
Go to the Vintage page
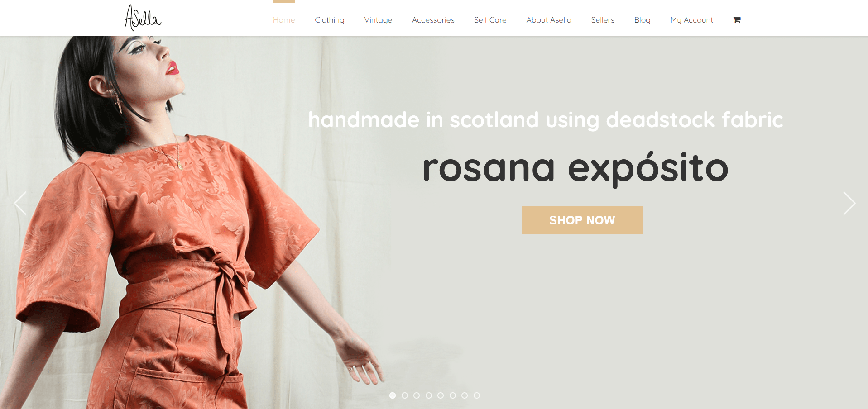click(x=378, y=20)
